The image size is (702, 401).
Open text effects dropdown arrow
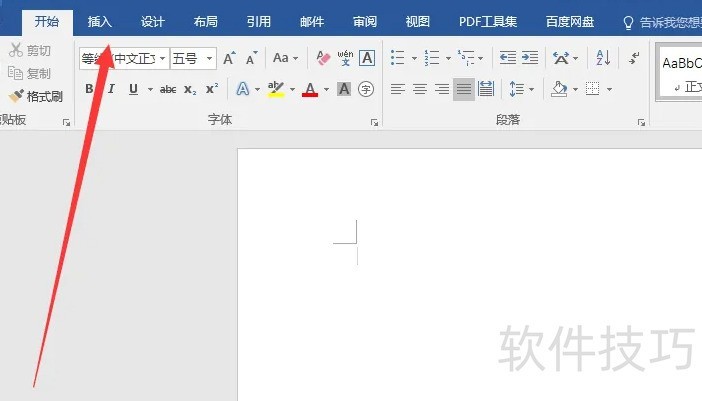(257, 90)
